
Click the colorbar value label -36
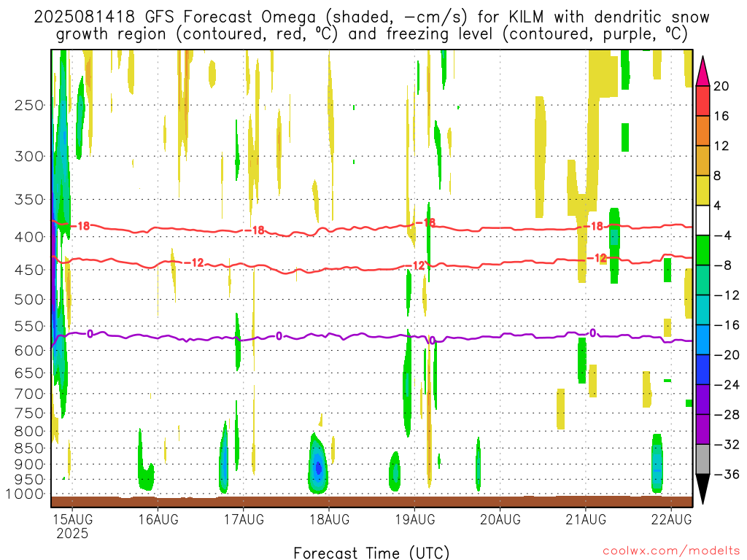click(727, 474)
